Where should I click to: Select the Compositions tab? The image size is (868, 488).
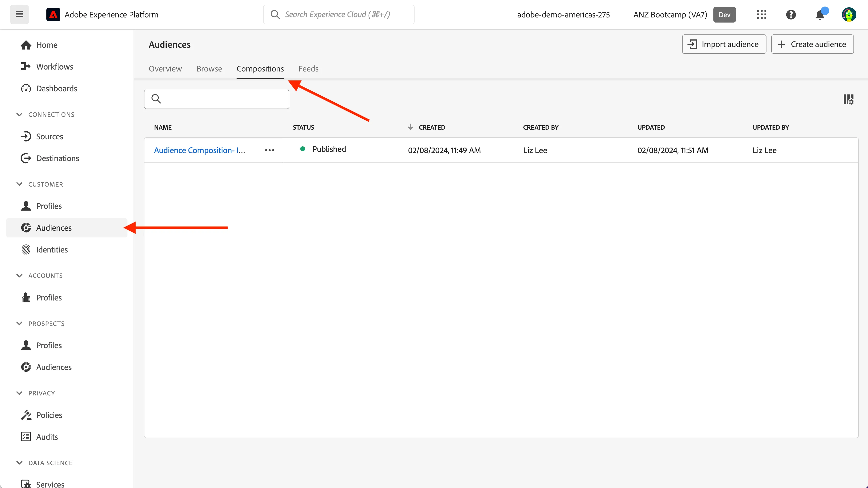pyautogui.click(x=260, y=69)
